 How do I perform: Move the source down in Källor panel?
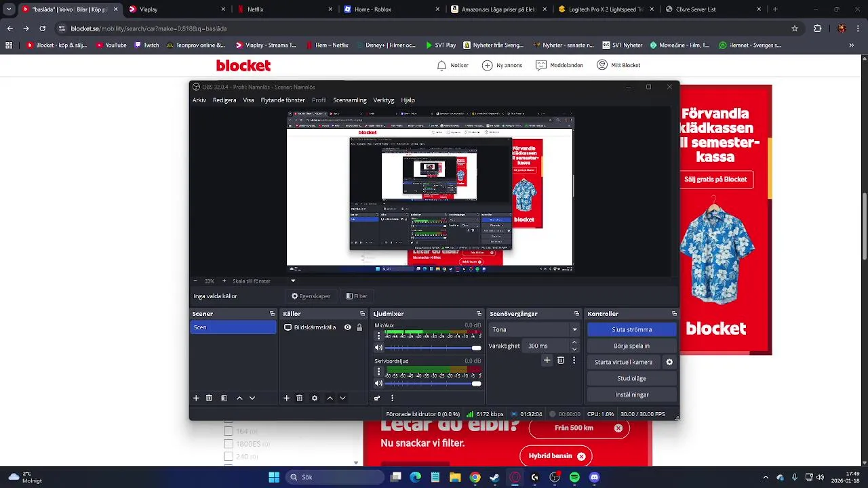[342, 398]
